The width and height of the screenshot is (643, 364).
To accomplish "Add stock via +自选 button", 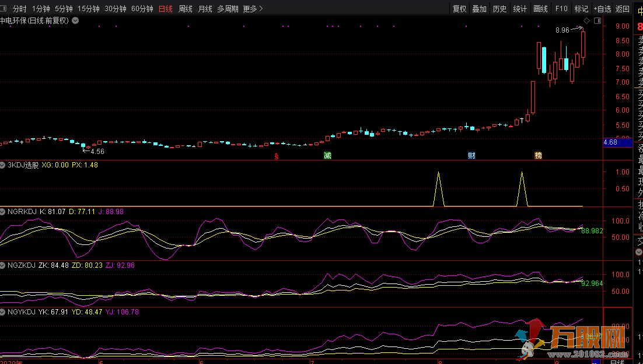I will tap(602, 9).
